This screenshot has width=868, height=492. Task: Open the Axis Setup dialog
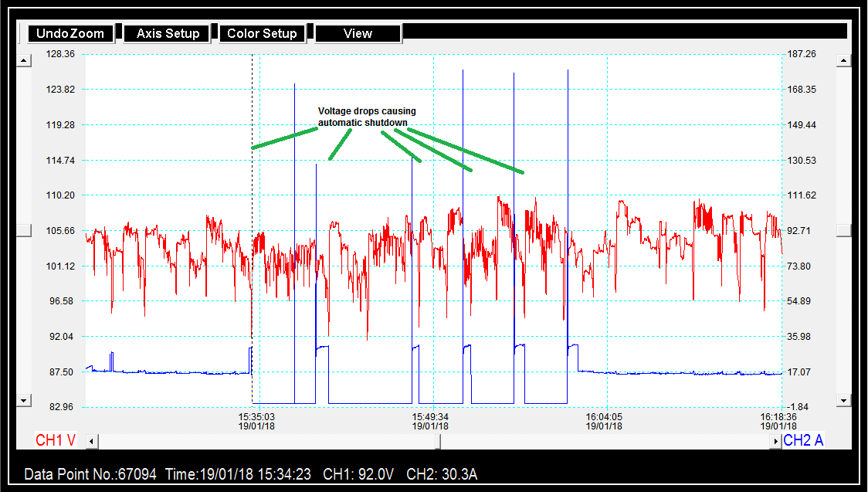[168, 34]
